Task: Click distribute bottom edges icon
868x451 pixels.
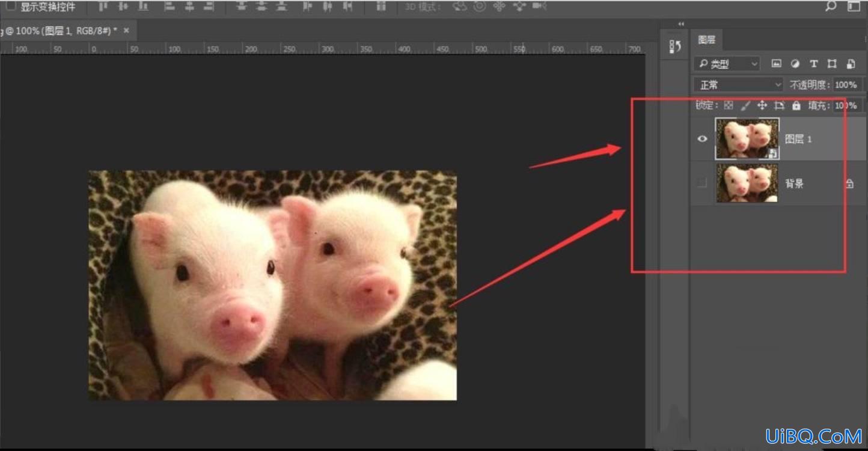Action: point(281,7)
